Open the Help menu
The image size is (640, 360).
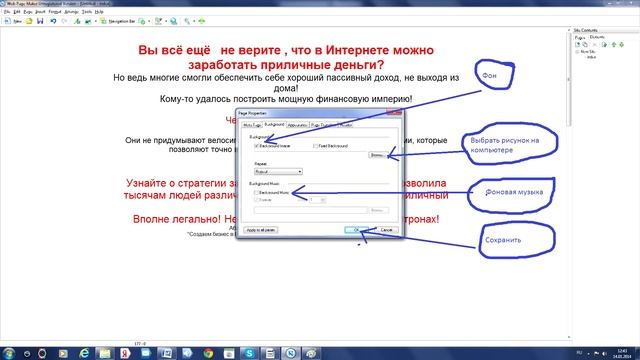99,12
